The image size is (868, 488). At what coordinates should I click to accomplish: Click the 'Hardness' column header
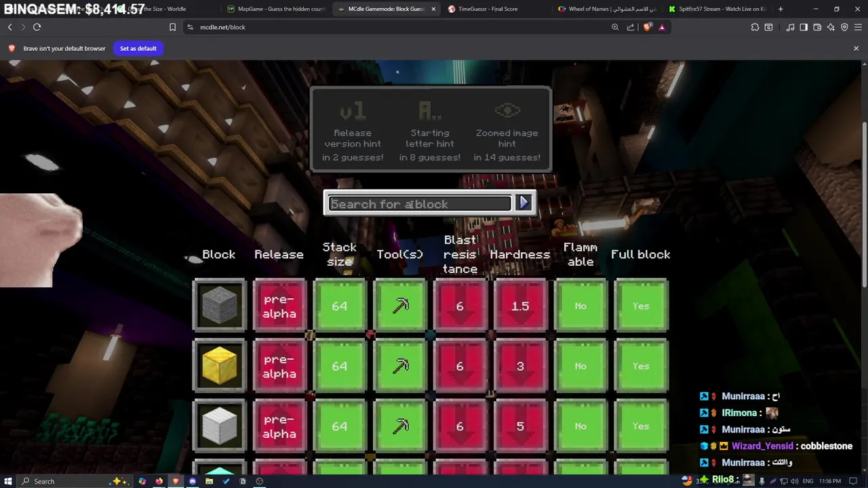pyautogui.click(x=520, y=254)
